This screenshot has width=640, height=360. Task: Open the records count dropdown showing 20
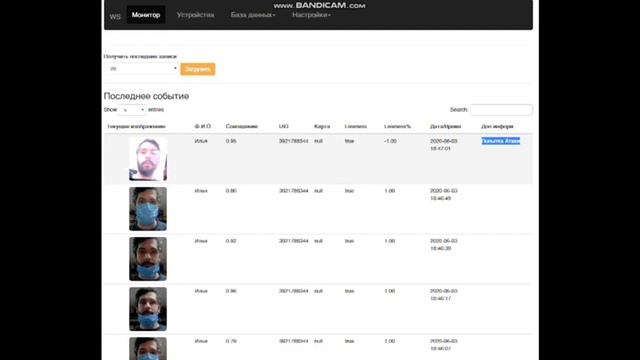(x=142, y=69)
